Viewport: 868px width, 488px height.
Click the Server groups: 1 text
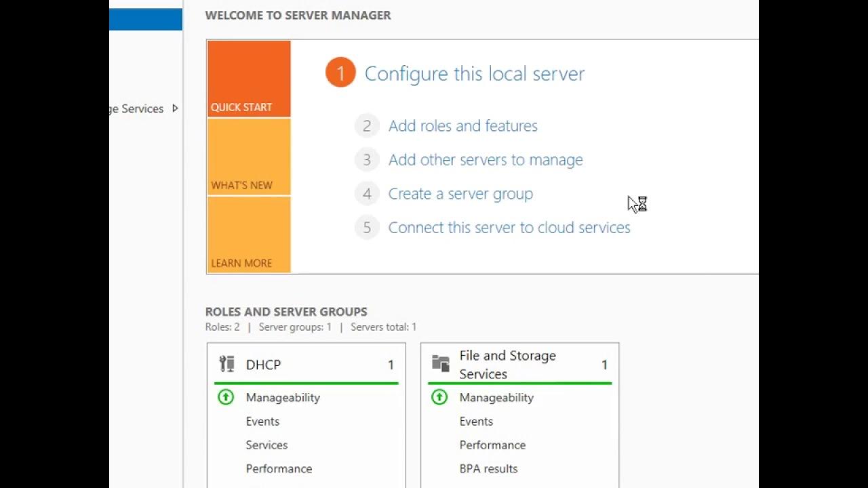[x=295, y=327]
